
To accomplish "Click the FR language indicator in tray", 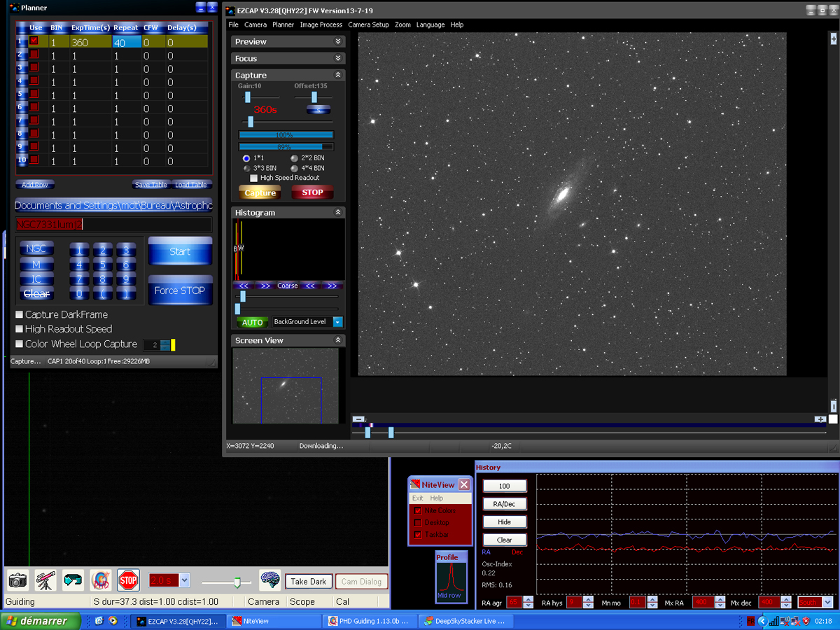I will (750, 621).
